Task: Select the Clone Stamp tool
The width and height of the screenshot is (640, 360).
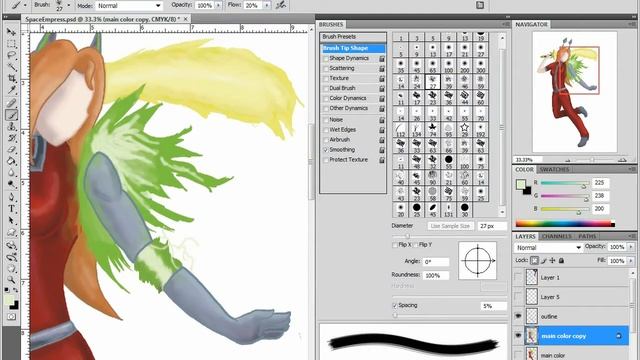Action: [11, 127]
